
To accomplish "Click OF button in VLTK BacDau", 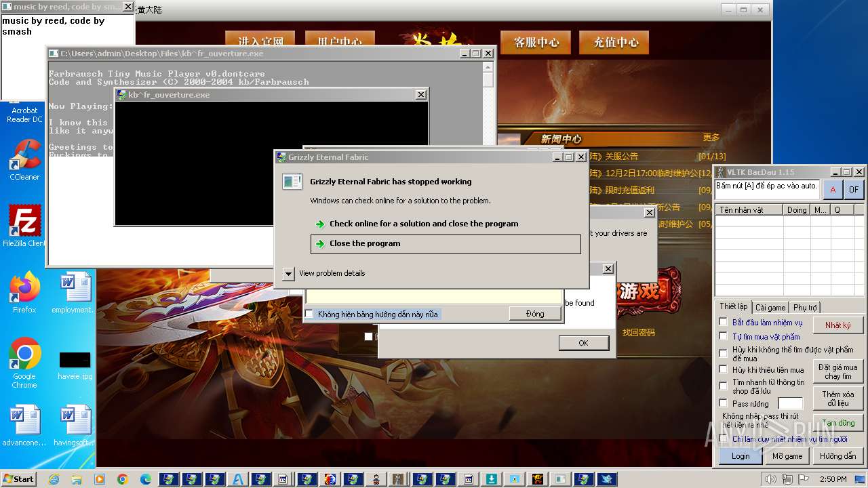I will [854, 190].
